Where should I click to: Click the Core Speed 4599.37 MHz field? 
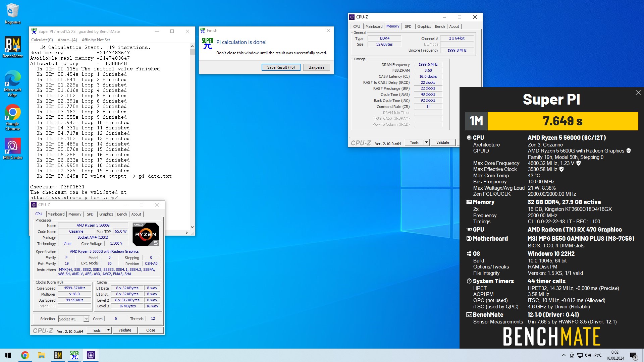74,288
